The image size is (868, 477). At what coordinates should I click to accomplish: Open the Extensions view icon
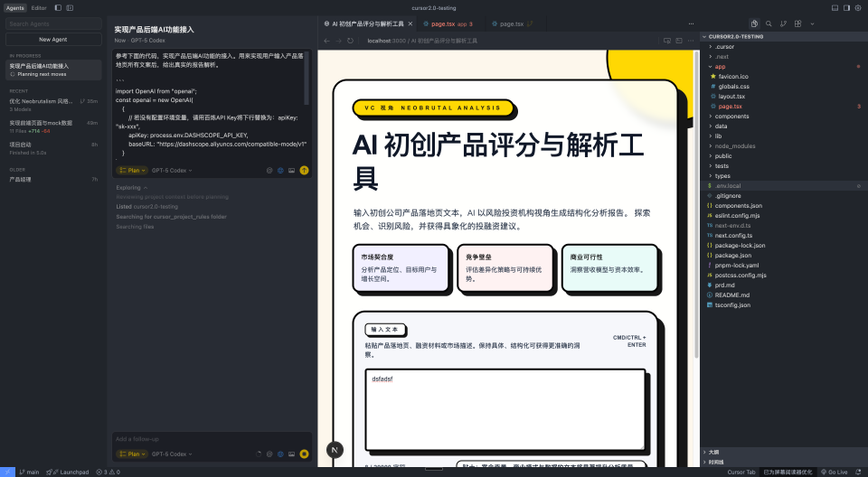[x=797, y=23]
